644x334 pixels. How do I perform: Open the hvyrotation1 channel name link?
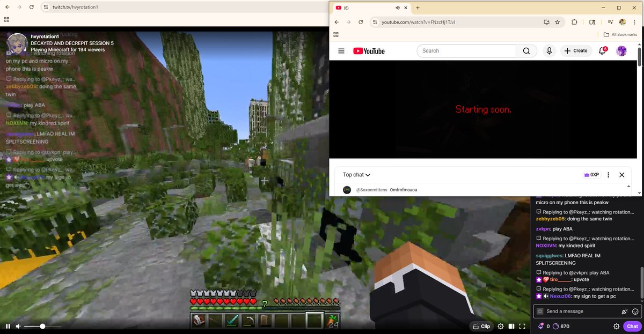click(x=45, y=36)
